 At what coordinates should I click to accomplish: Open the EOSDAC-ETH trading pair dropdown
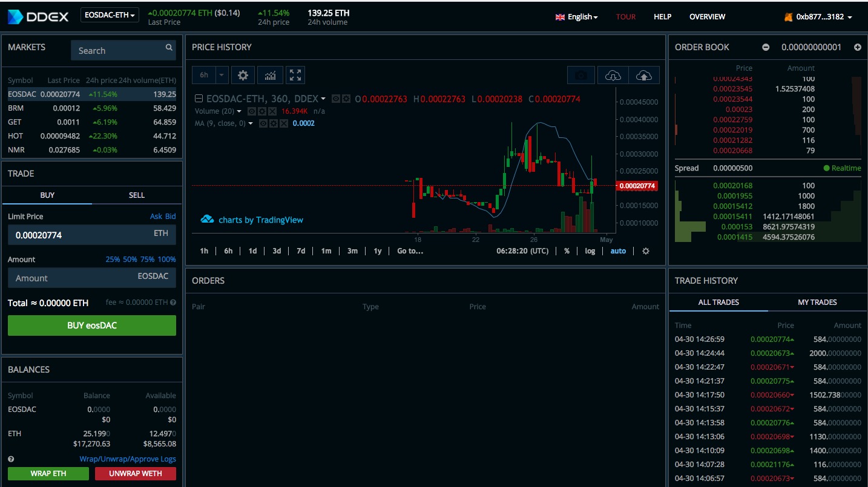[x=110, y=15]
